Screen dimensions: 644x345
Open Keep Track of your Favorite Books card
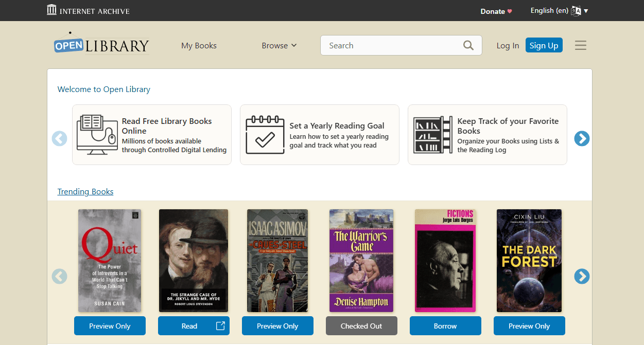tap(488, 135)
